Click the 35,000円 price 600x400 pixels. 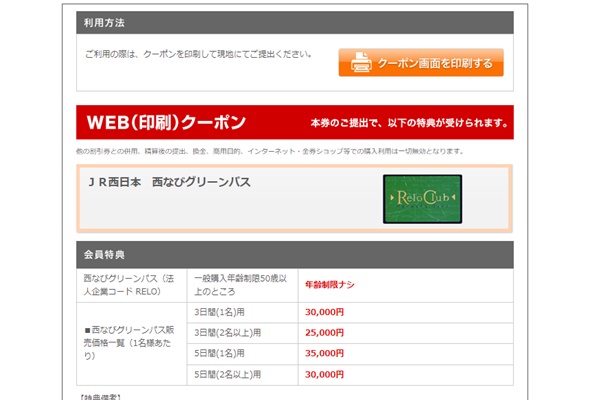pos(324,353)
